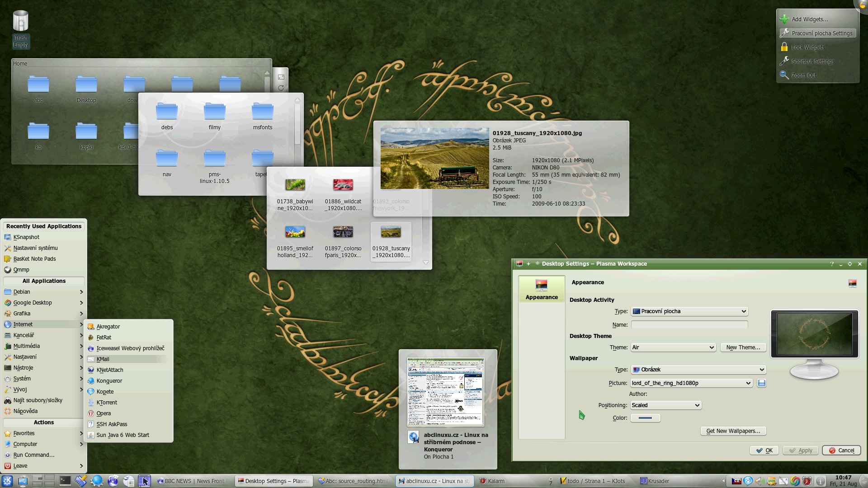This screenshot has height=488, width=868.
Task: Click the browse picture file icon
Action: pos(762,383)
